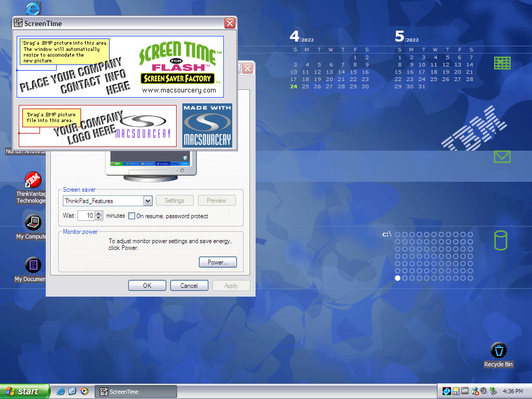The height and width of the screenshot is (399, 532).
Task: Click the Made With MacSourcery logo
Action: (207, 125)
